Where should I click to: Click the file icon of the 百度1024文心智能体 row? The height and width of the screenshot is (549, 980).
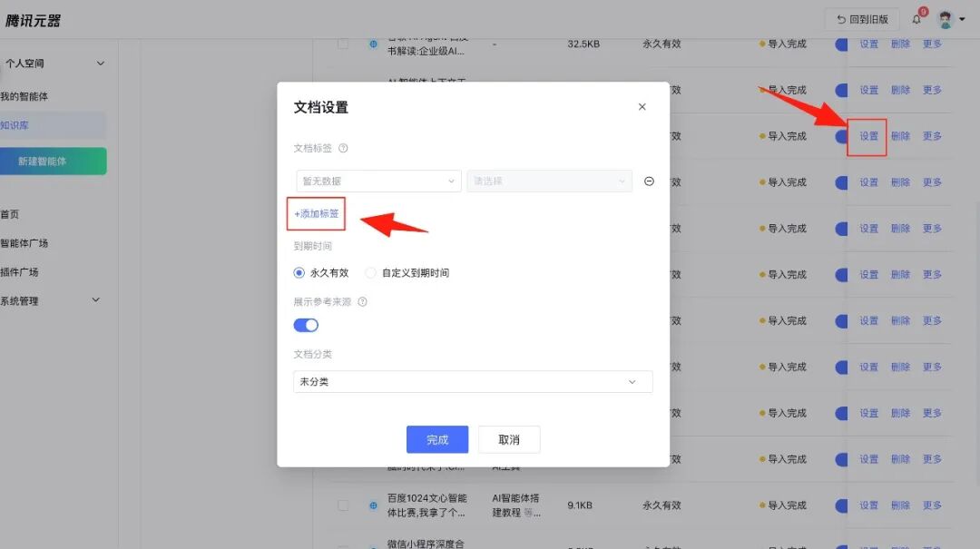click(x=373, y=505)
